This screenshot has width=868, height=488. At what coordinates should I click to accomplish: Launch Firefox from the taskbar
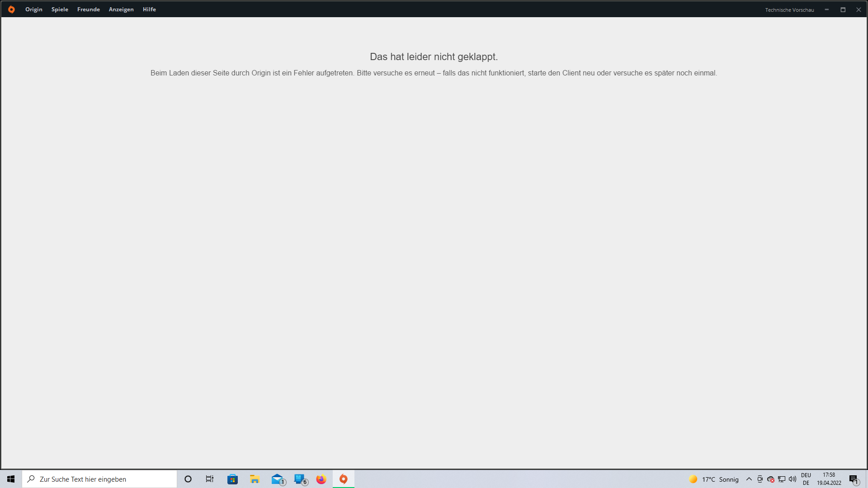click(321, 479)
